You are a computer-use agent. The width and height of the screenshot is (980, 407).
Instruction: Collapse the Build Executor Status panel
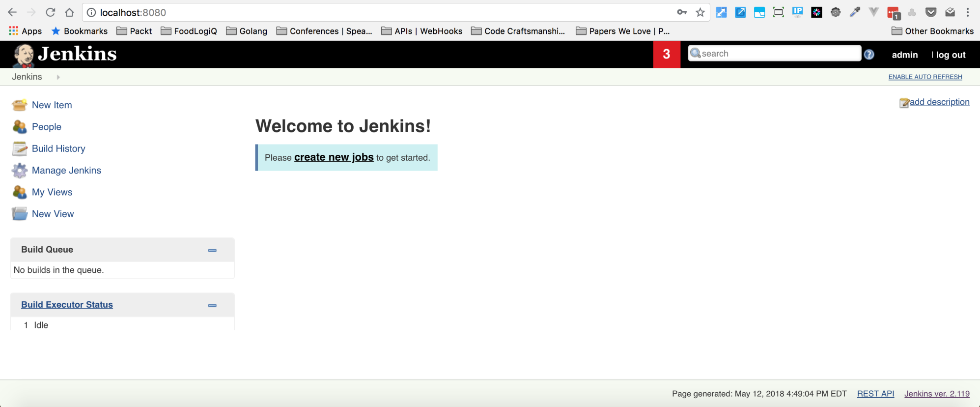pyautogui.click(x=212, y=305)
